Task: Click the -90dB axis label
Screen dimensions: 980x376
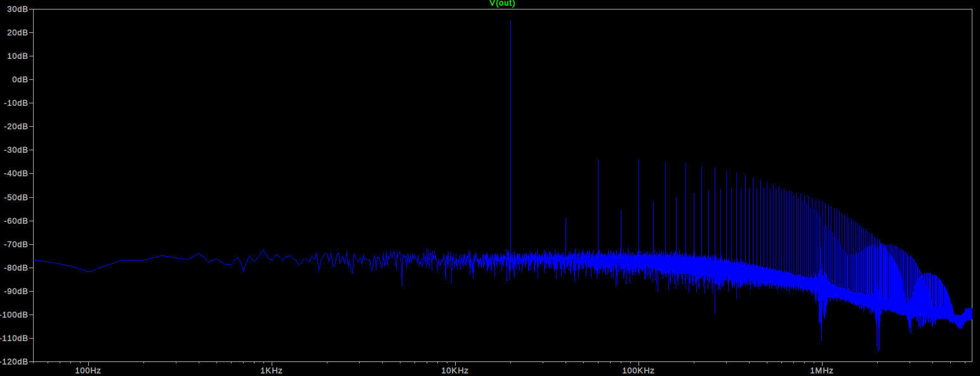Action: click(17, 291)
